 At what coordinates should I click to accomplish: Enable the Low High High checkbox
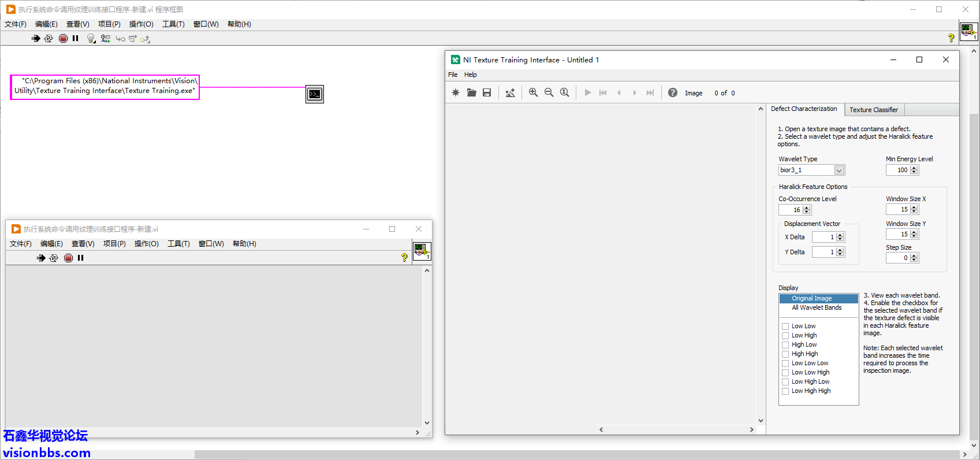785,391
